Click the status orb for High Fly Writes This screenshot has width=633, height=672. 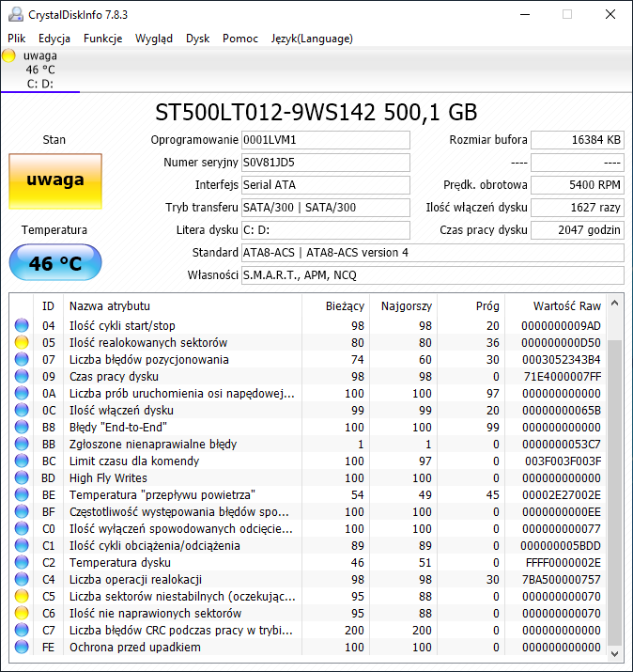pos(22,477)
